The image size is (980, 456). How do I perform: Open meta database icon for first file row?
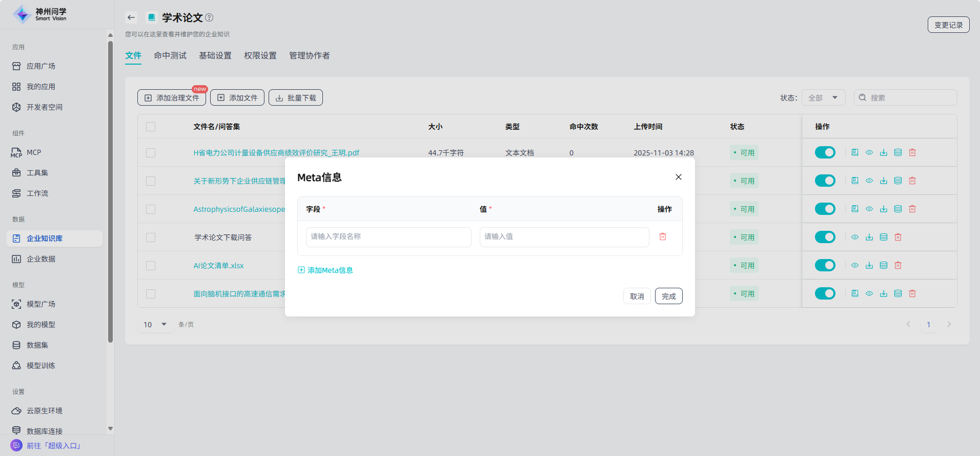898,152
